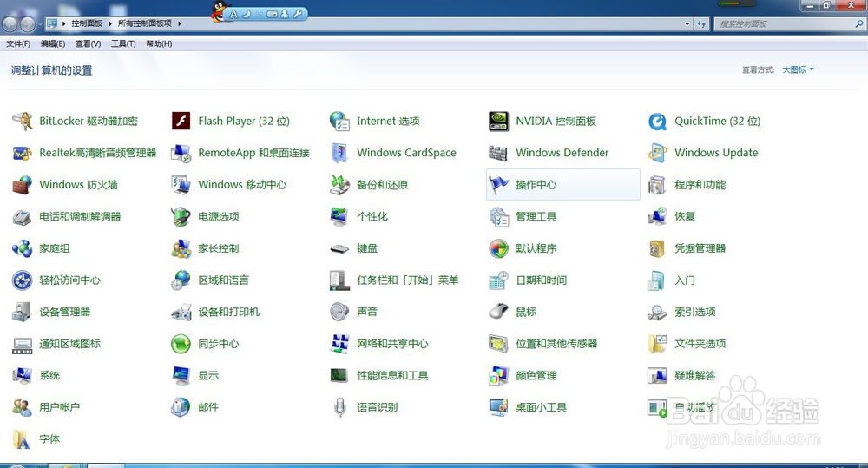Open the 编辑(E) menu
868x468 pixels.
53,43
